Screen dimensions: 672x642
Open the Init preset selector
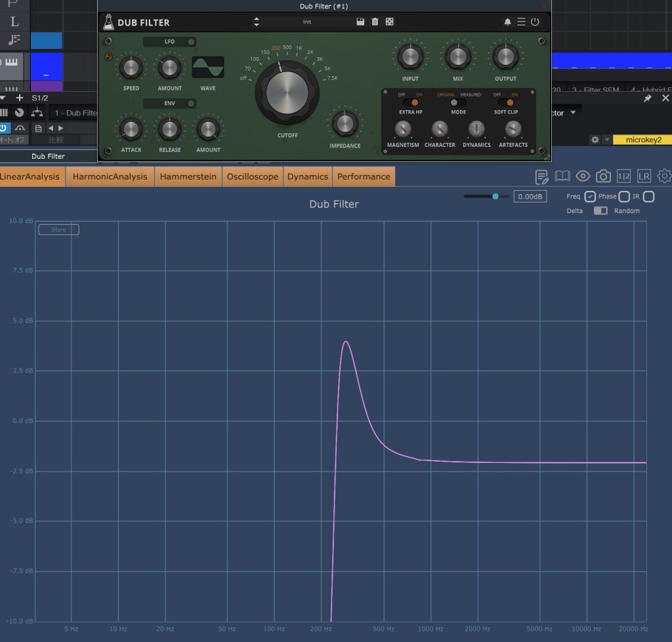[x=307, y=22]
